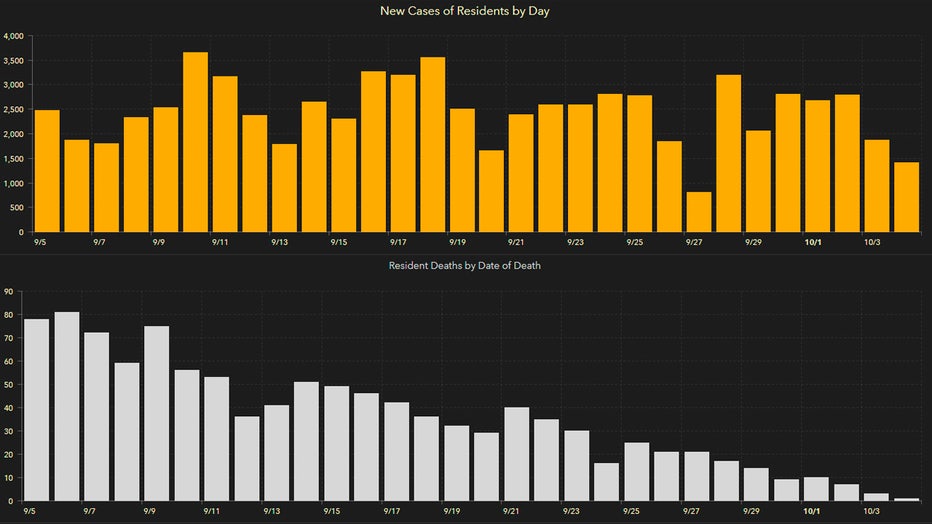Click the tallest gray bar in Resident Deaths chart
The height and width of the screenshot is (524, 932).
(67, 406)
